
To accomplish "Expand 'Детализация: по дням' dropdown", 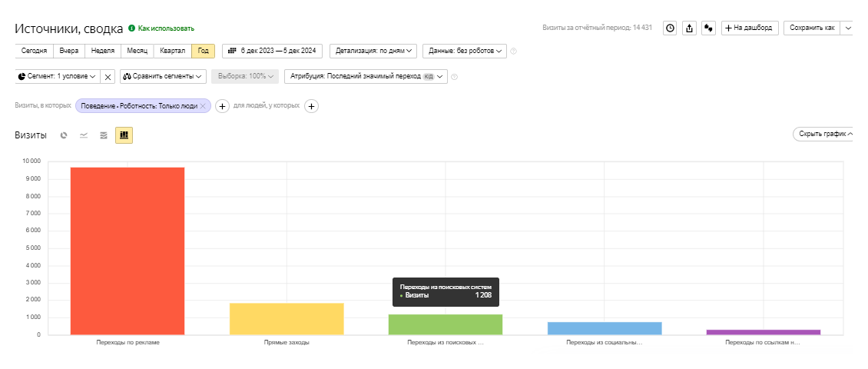I will tap(373, 51).
